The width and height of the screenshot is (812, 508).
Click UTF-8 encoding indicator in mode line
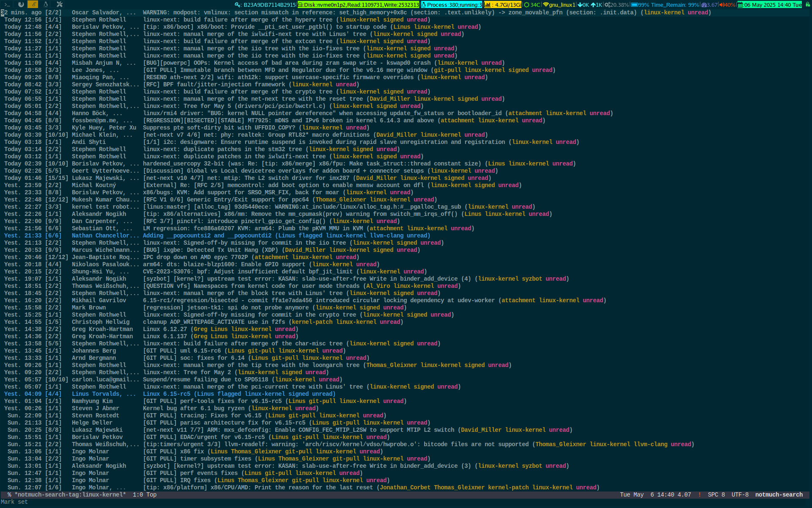click(740, 494)
